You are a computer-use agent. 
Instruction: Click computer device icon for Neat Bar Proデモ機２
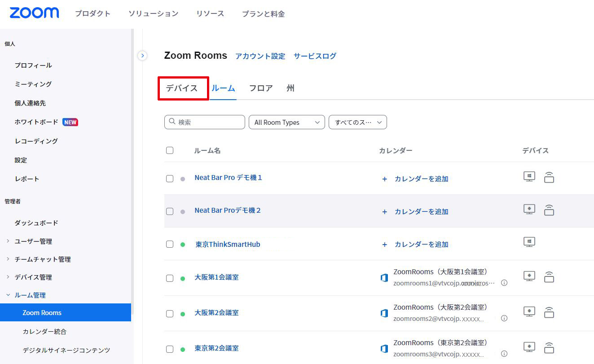(x=529, y=210)
